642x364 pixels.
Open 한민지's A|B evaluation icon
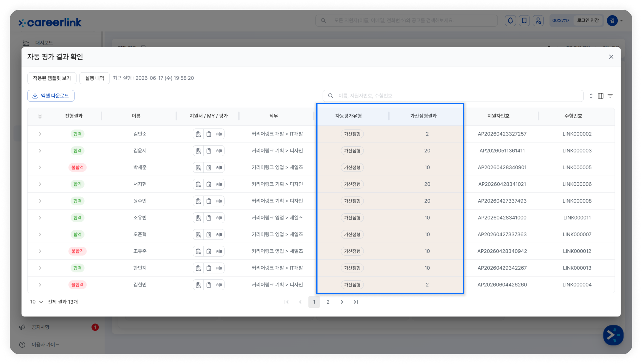point(219,268)
